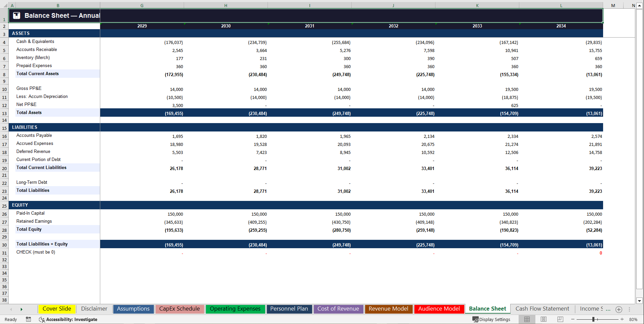The image size is (644, 324).
Task: Click the Display Settings gear icon
Action: tap(475, 319)
